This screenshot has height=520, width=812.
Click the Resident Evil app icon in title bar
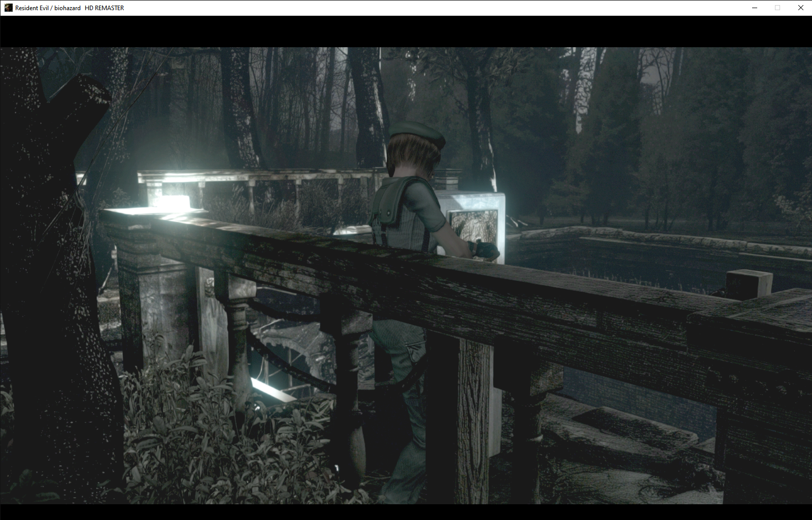point(8,8)
